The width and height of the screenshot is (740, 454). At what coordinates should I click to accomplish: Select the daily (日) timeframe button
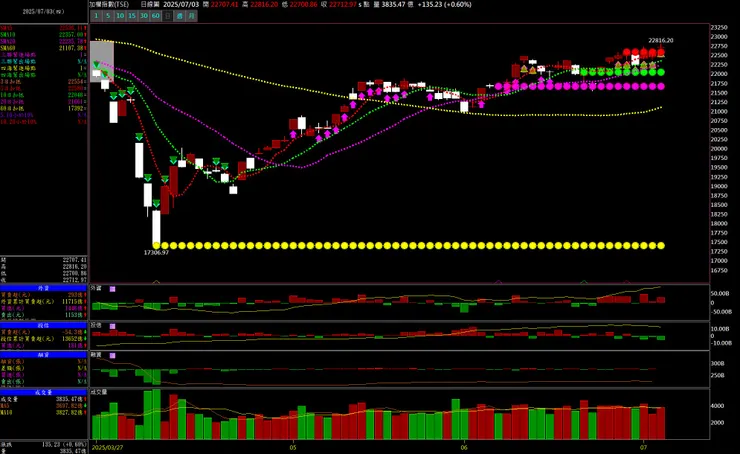168,16
